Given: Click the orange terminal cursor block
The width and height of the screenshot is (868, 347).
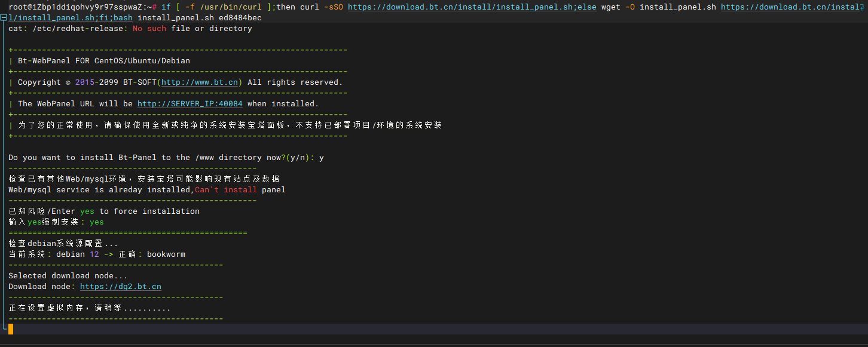Looking at the screenshot, I should tap(11, 329).
